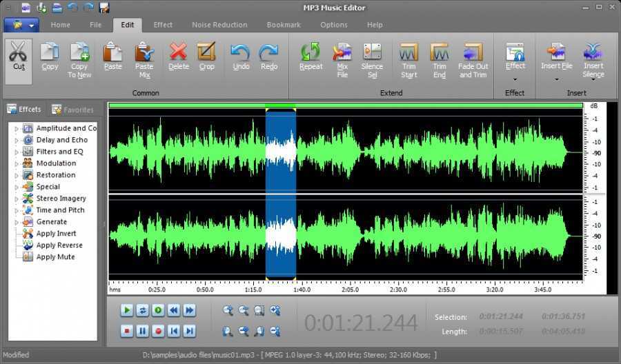Open the Help tab
This screenshot has width=621, height=364.
coord(375,25)
